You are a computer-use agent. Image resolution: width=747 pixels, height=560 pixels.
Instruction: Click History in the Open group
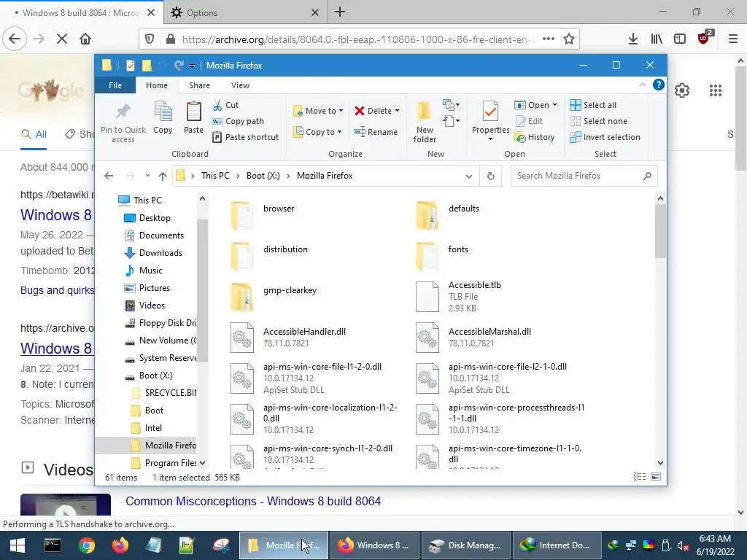pos(535,137)
